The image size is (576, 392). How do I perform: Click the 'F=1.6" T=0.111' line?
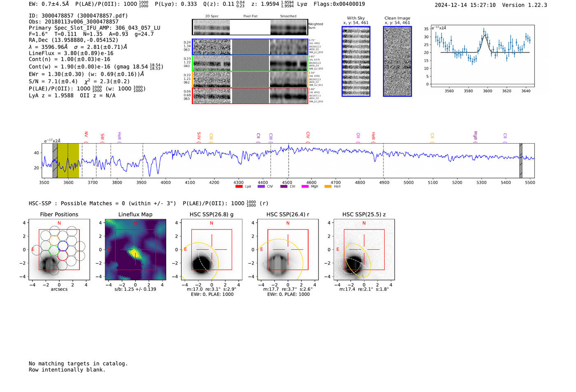coord(91,34)
